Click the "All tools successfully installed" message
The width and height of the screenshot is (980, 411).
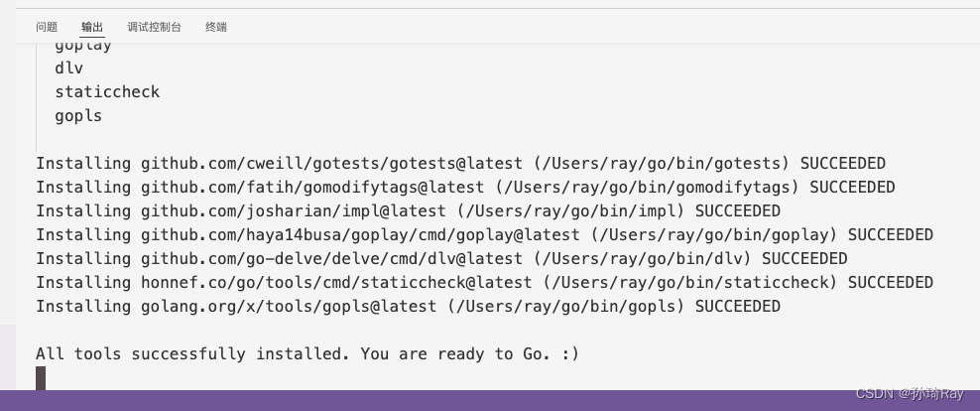coord(307,354)
